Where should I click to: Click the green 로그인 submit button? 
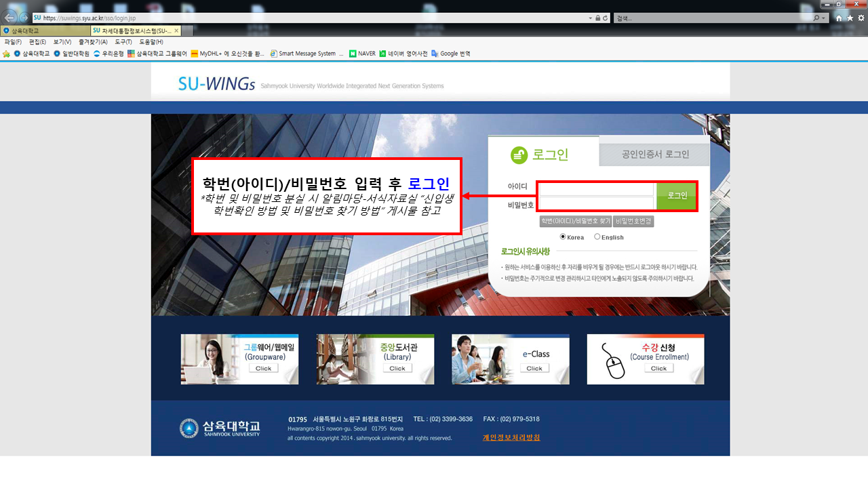tap(676, 195)
